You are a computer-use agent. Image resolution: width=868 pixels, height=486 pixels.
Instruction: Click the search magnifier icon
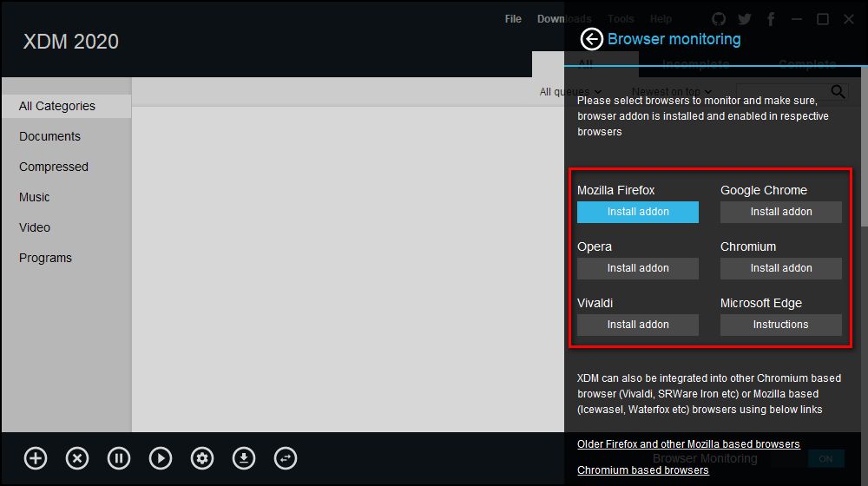pyautogui.click(x=838, y=91)
